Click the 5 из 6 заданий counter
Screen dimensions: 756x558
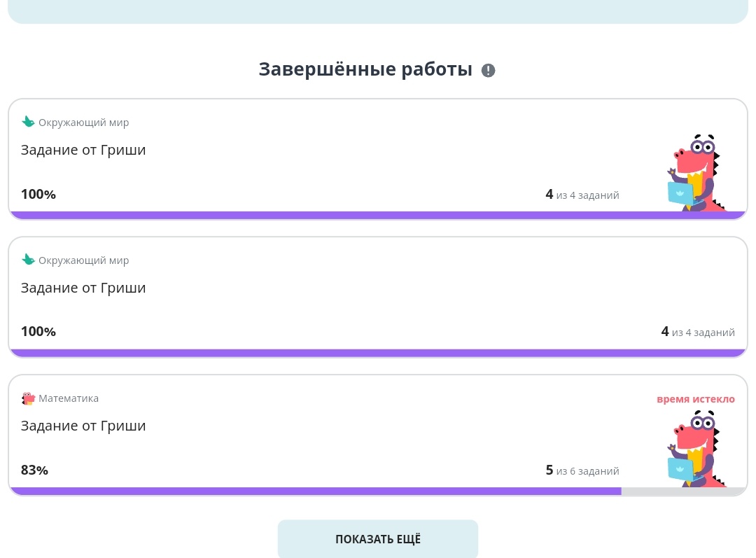coord(582,470)
